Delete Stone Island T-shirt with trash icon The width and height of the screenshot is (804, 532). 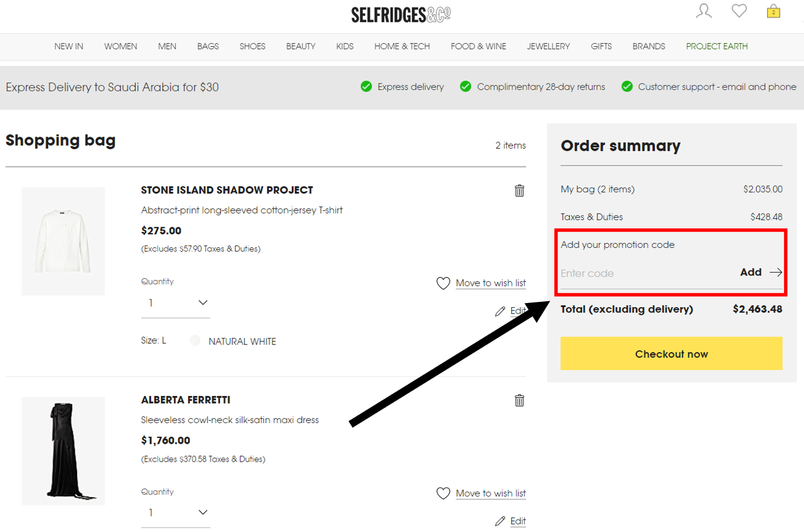[519, 191]
